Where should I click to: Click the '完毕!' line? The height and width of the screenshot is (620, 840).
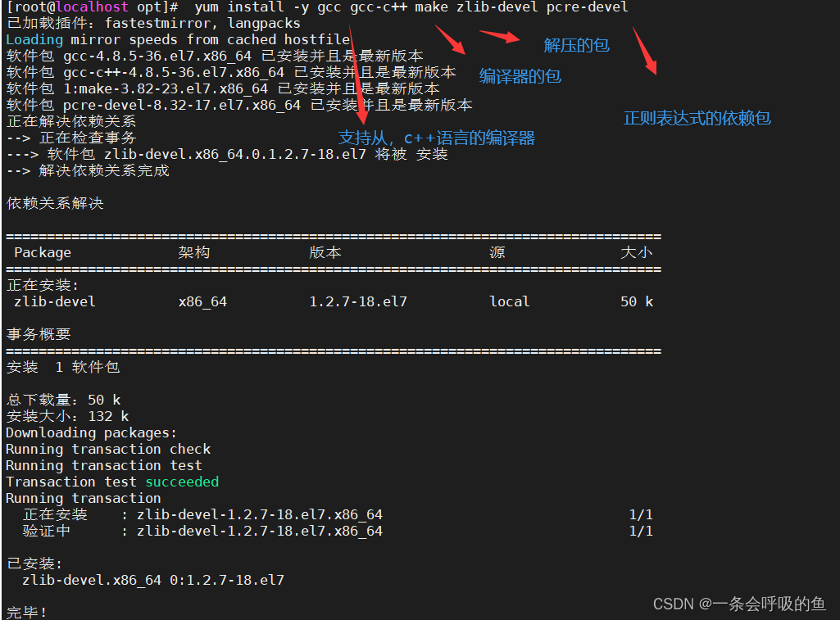click(x=27, y=612)
